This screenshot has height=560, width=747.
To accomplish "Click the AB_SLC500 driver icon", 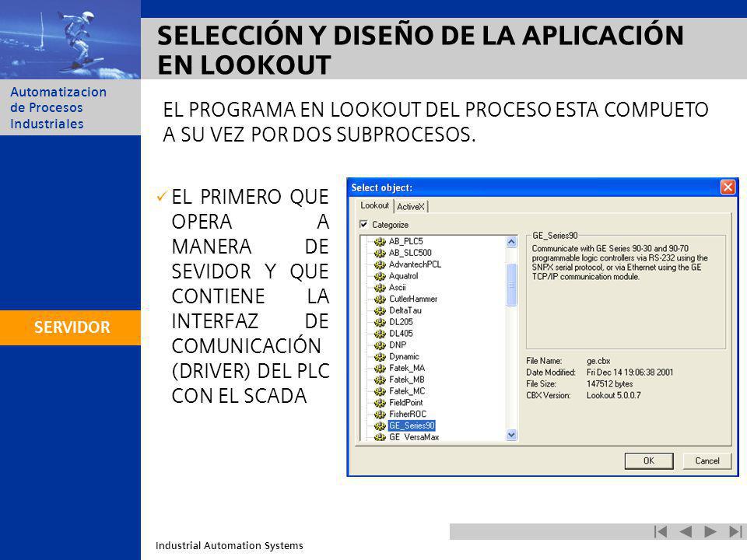I will tap(380, 253).
